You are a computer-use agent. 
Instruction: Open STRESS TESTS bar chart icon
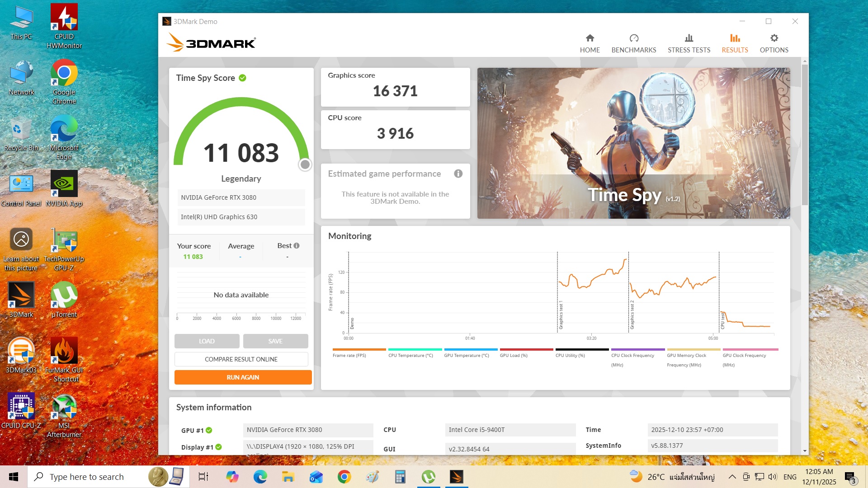(689, 38)
